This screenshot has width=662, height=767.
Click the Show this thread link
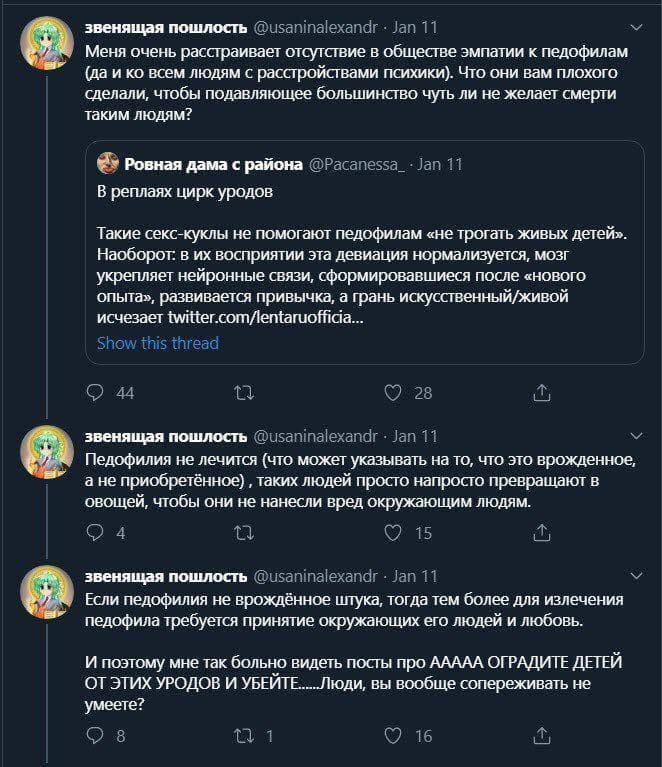[158, 343]
